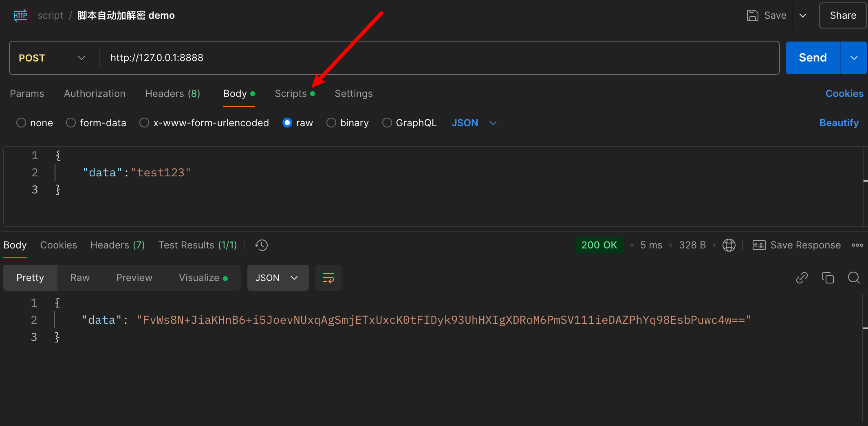
Task: Open the Test Results tab
Action: coord(197,245)
